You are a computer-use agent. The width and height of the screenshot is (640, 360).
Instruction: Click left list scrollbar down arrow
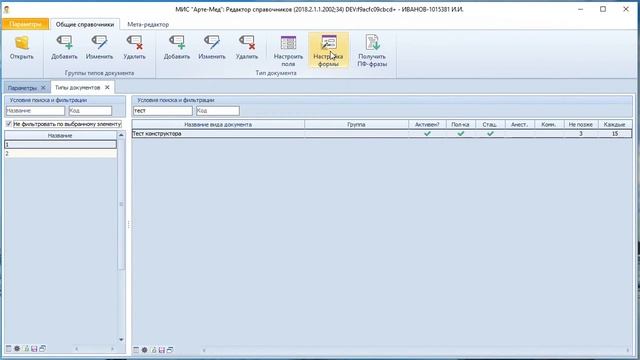coord(121,340)
